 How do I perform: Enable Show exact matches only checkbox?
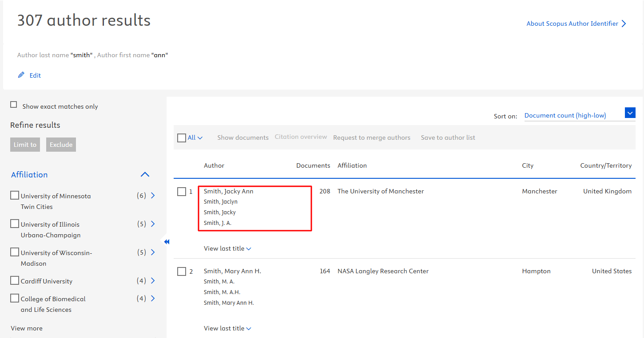pos(14,105)
